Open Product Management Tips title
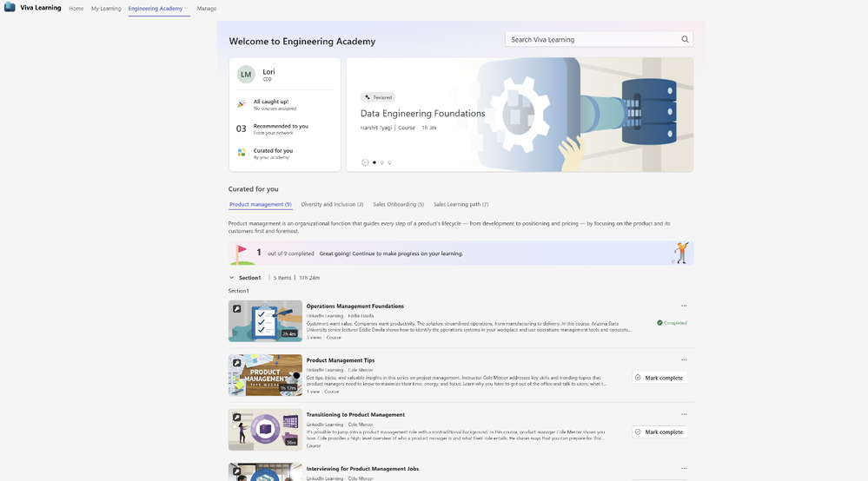Viewport: 868px width, 481px height. [x=341, y=360]
